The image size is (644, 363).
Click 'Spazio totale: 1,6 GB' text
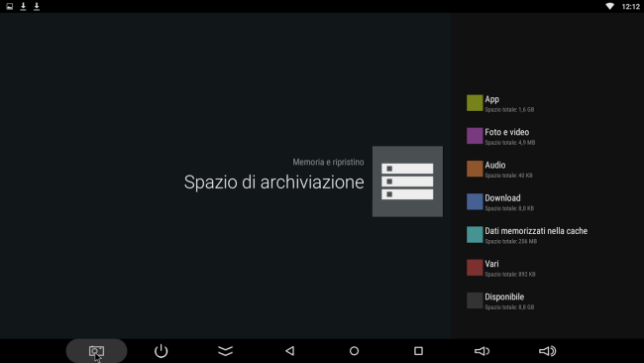509,110
